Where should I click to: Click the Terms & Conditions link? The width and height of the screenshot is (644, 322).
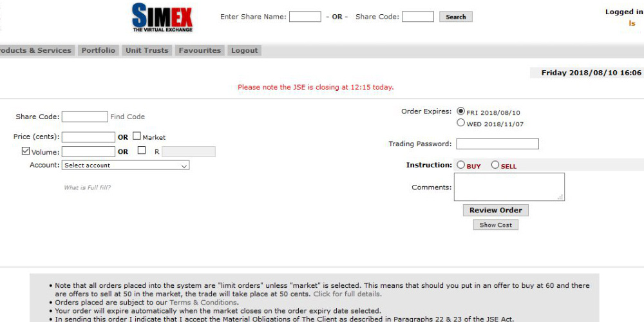(204, 303)
